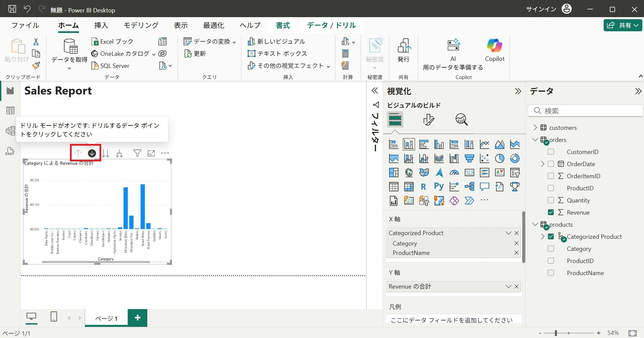Switch to mobile layout icon
644x338 pixels.
point(54,317)
